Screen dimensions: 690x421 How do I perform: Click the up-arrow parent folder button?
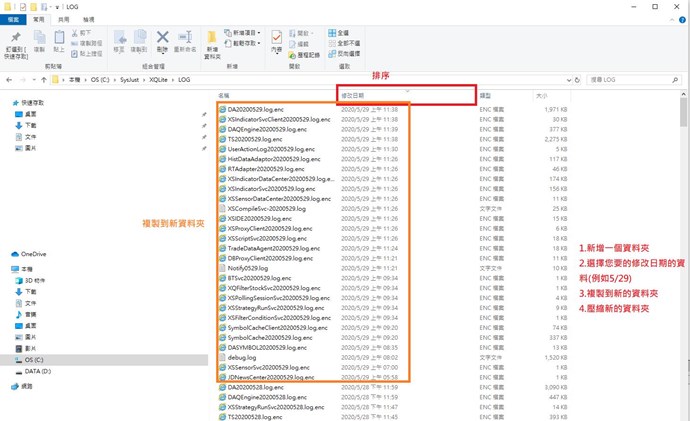[x=46, y=77]
